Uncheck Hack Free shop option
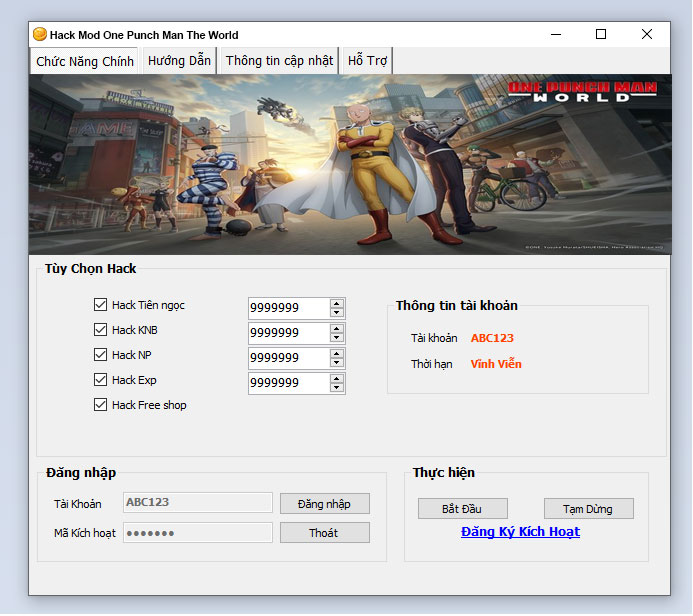The height and width of the screenshot is (616, 693). 100,405
